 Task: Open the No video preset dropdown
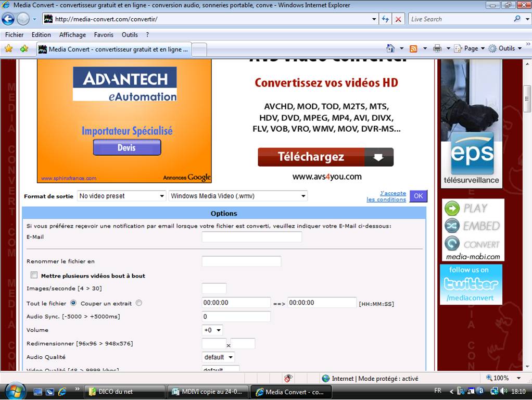pos(121,196)
